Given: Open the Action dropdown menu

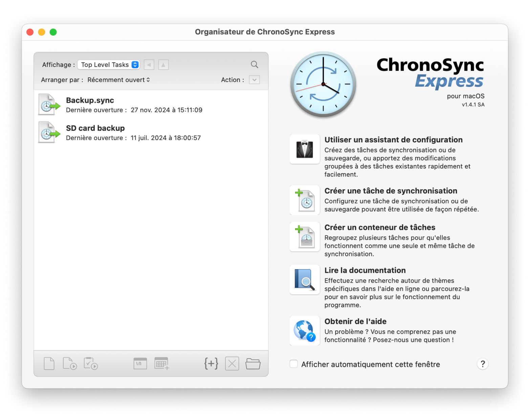Looking at the screenshot, I should point(255,80).
